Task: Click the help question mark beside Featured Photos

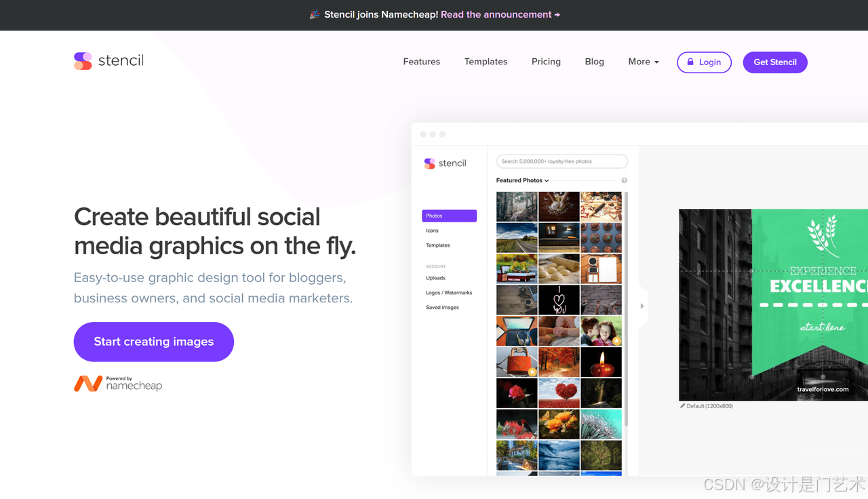Action: coord(624,180)
